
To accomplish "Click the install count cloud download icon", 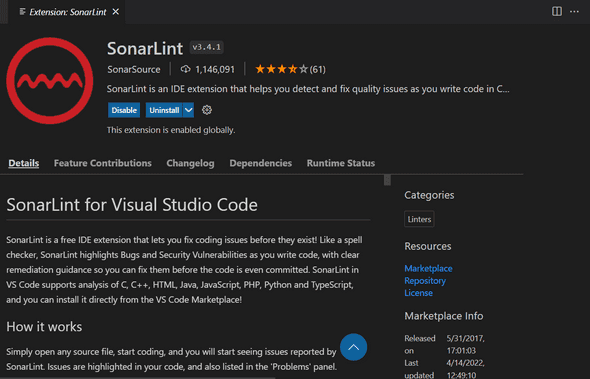I will click(x=186, y=69).
